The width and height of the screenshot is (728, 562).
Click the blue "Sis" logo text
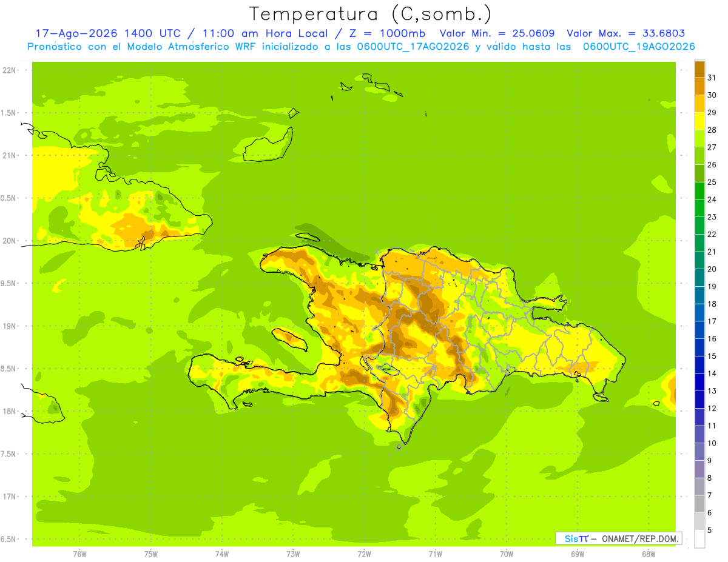[571, 538]
